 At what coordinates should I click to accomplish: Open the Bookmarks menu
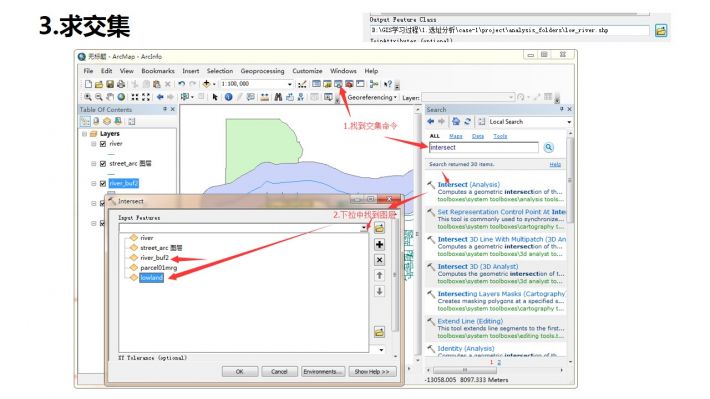pyautogui.click(x=158, y=71)
